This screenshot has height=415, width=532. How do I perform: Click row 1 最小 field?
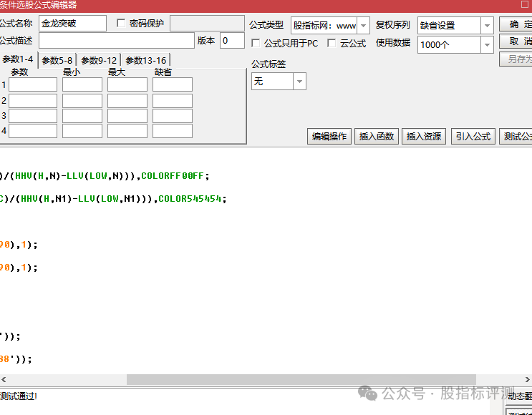tap(82, 84)
